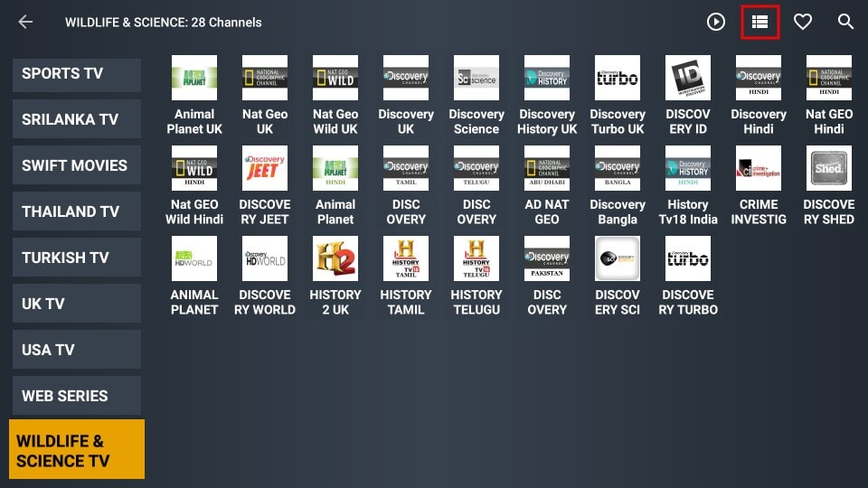Screen dimensions: 868x488
Task: Go back using the arrow icon
Action: tap(25, 22)
